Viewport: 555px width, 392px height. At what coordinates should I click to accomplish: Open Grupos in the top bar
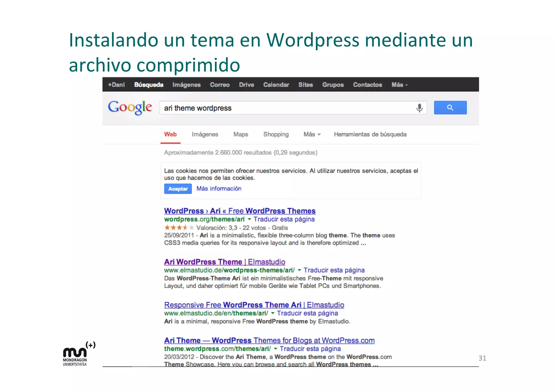point(333,85)
